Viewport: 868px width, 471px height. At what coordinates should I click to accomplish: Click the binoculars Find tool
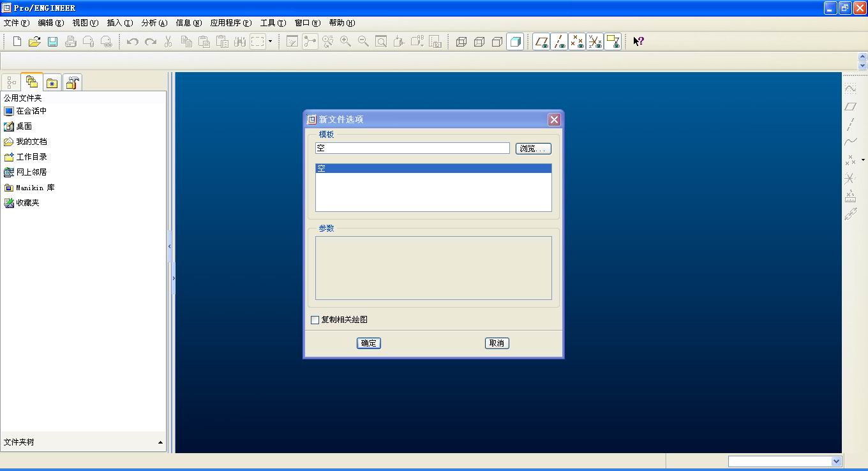pyautogui.click(x=240, y=41)
